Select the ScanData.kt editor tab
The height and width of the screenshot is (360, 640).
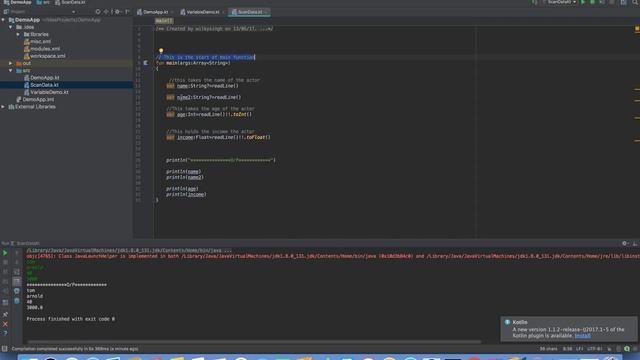pyautogui.click(x=249, y=12)
